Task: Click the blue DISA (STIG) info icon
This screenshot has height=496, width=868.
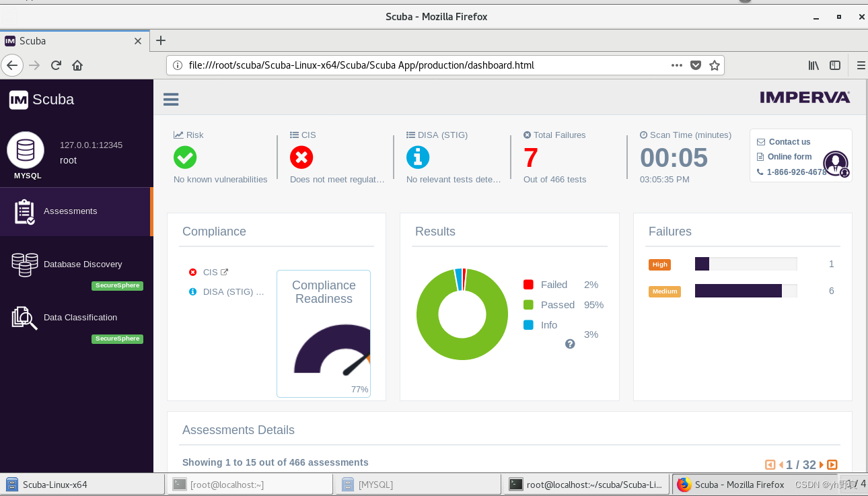Action: coord(418,157)
